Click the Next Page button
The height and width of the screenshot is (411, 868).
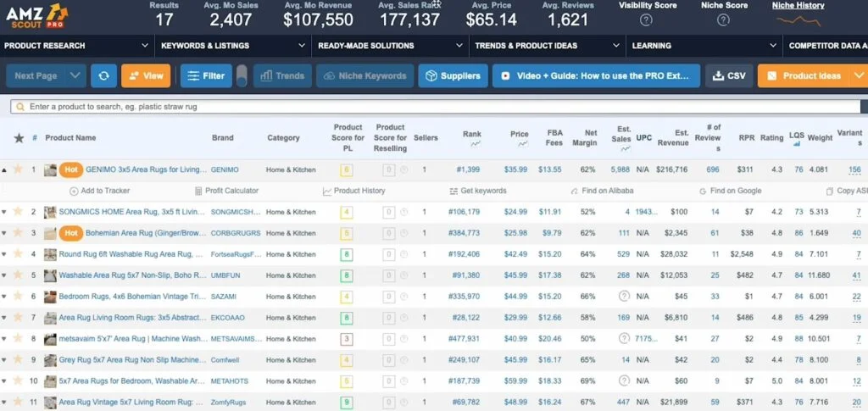pyautogui.click(x=36, y=75)
